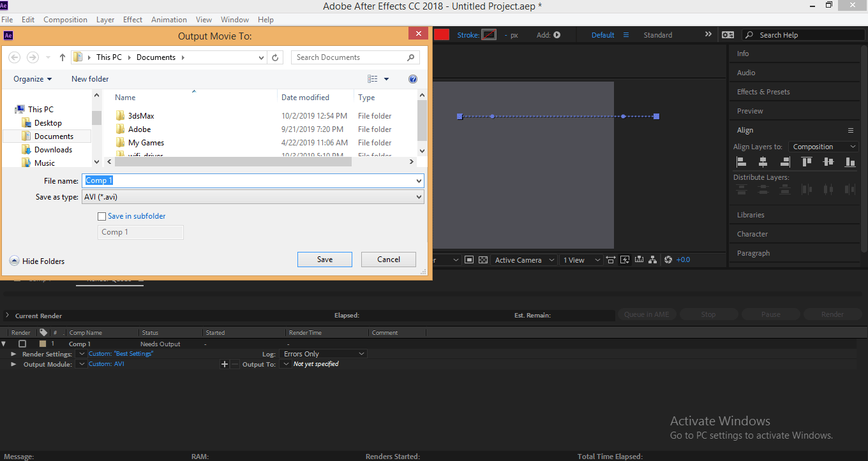868x461 pixels.
Task: Click the Not yet specified output link
Action: 316,364
